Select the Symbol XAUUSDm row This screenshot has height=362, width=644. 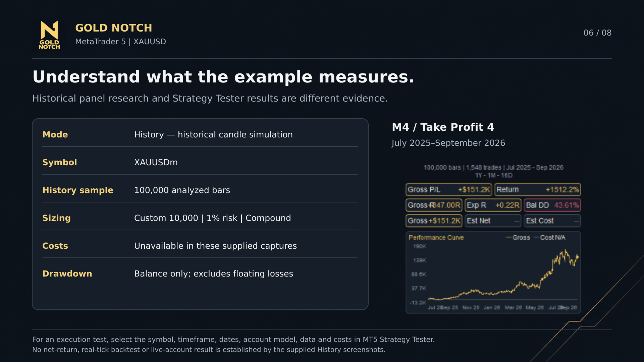(x=200, y=162)
